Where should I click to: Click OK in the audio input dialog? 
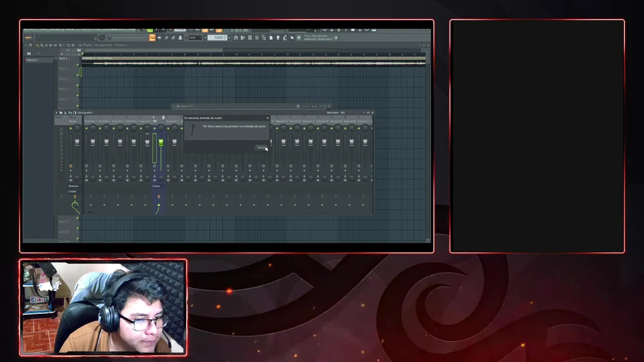pyautogui.click(x=261, y=147)
